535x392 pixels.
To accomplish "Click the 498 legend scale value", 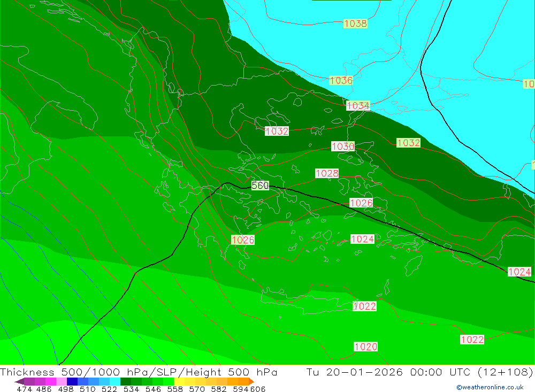I will point(65,389).
